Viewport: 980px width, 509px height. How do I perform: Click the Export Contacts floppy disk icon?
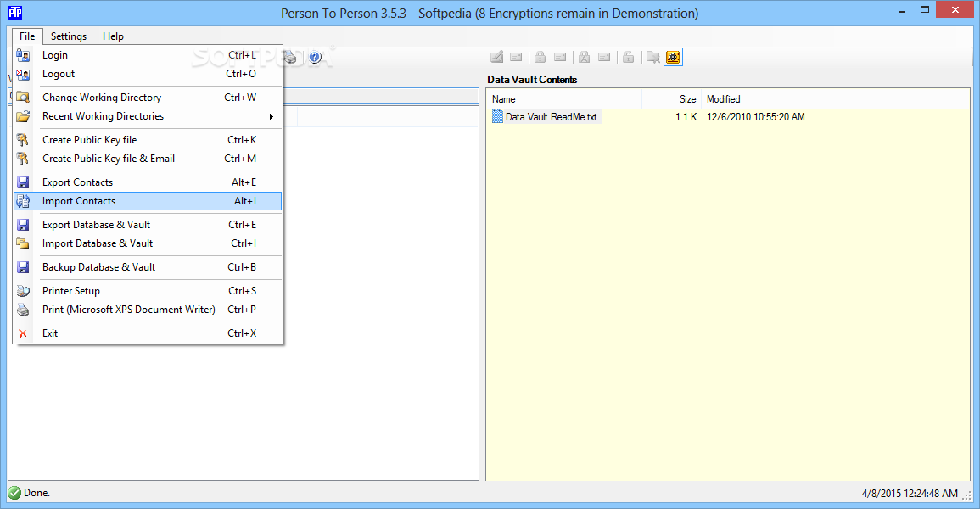pyautogui.click(x=23, y=182)
